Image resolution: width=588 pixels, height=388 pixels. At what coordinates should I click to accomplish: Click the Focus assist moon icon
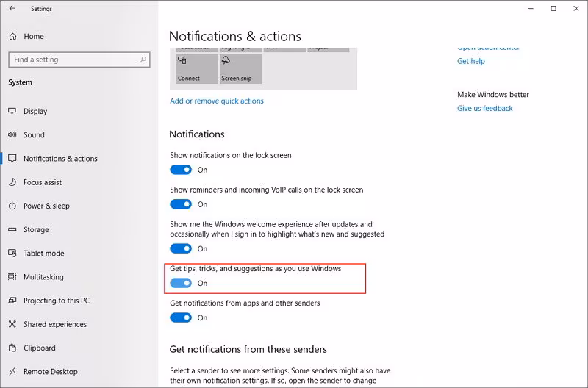[12, 182]
